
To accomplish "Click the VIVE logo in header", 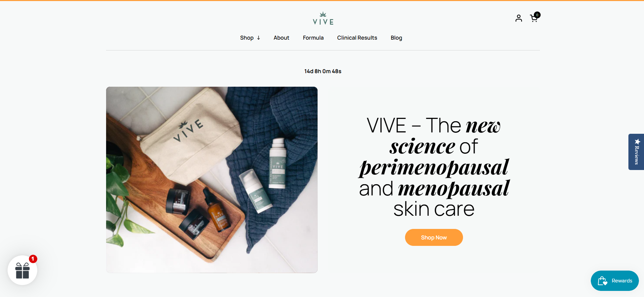I will [x=323, y=18].
